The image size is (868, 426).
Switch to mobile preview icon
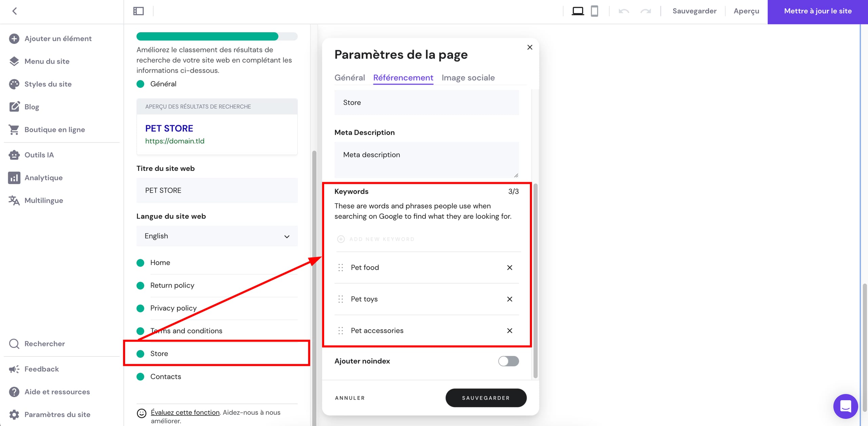[x=594, y=11]
